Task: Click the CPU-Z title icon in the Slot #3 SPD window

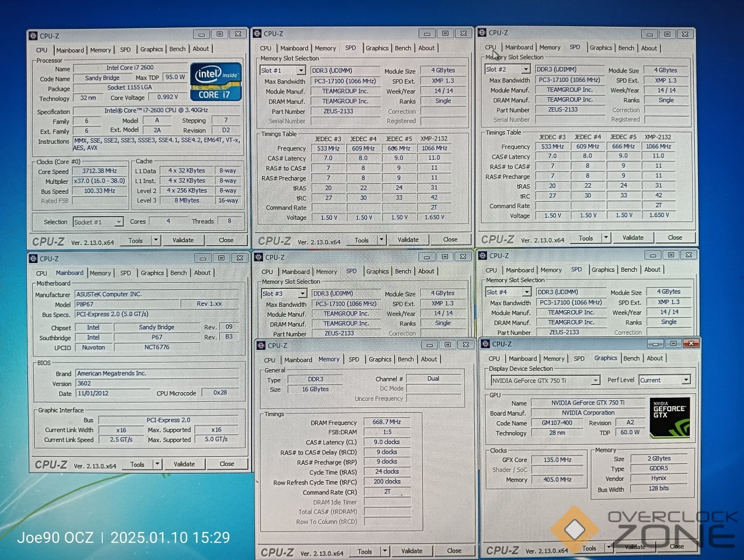Action: 259,257
